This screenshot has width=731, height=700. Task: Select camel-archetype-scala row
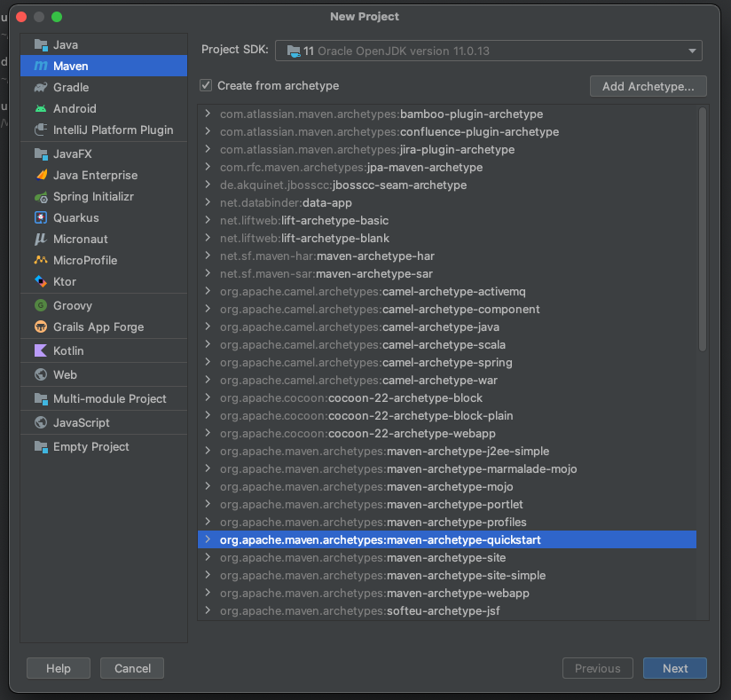click(x=447, y=344)
